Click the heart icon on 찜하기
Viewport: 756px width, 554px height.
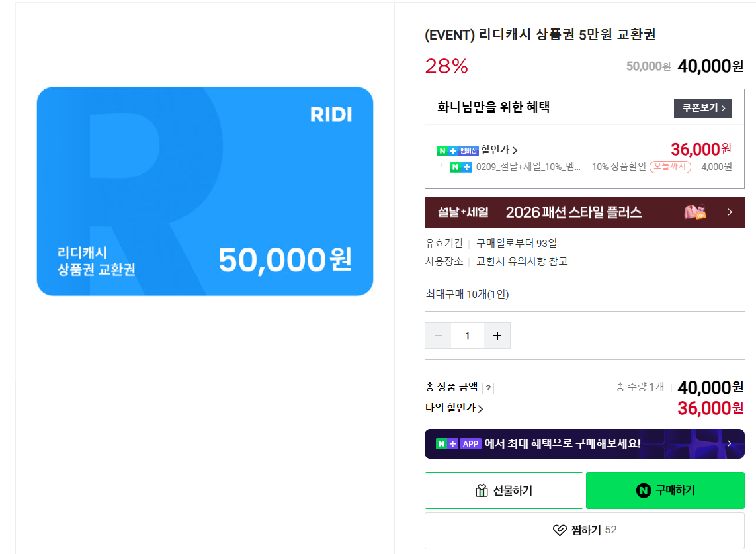click(560, 530)
